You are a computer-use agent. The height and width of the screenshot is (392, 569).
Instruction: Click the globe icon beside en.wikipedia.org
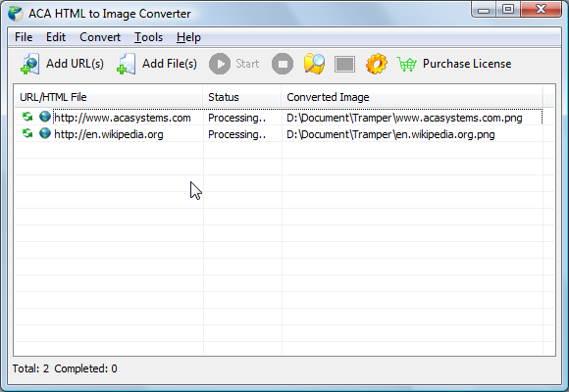[45, 133]
